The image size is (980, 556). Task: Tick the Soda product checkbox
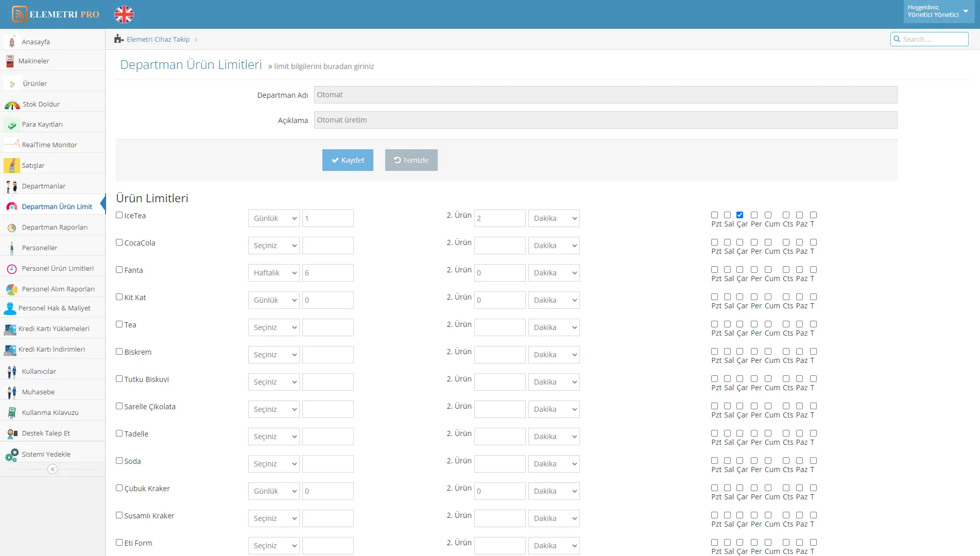(x=119, y=461)
